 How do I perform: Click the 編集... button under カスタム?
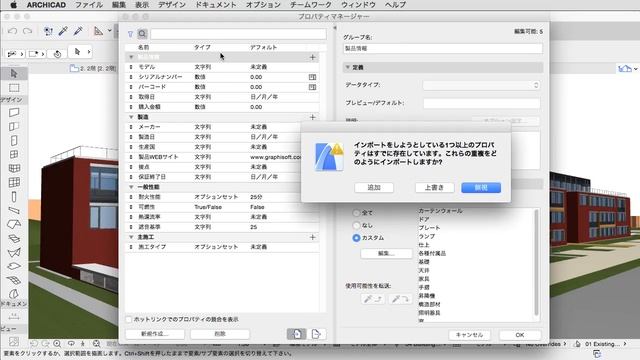tap(386, 253)
